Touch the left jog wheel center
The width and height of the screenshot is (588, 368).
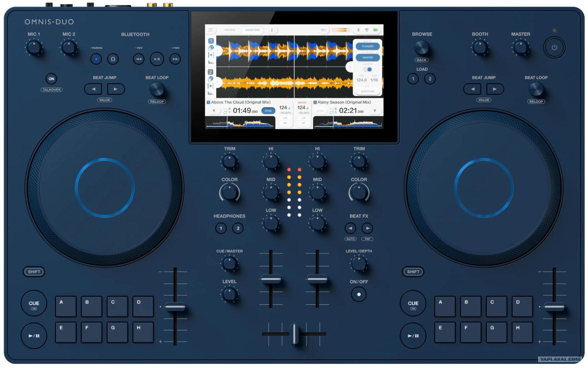(105, 188)
